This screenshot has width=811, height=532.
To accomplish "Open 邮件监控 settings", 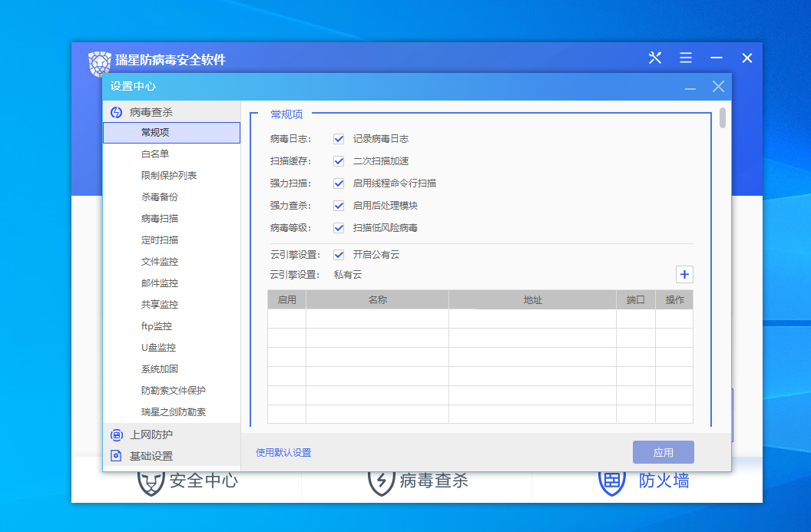I will coord(172,283).
